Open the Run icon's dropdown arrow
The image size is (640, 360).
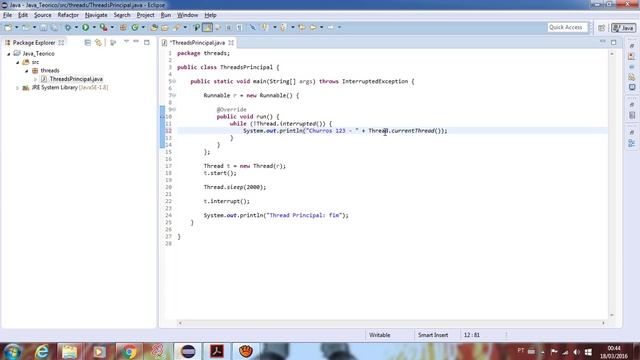pos(94,27)
